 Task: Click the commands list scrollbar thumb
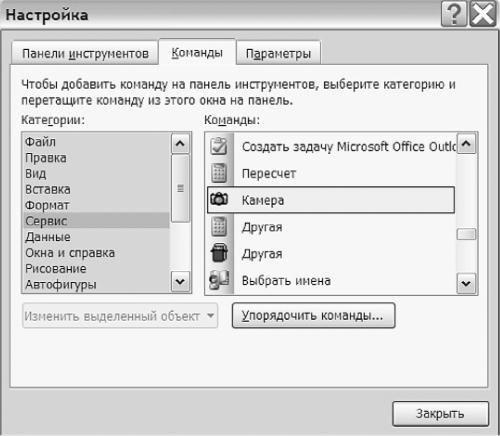[466, 234]
